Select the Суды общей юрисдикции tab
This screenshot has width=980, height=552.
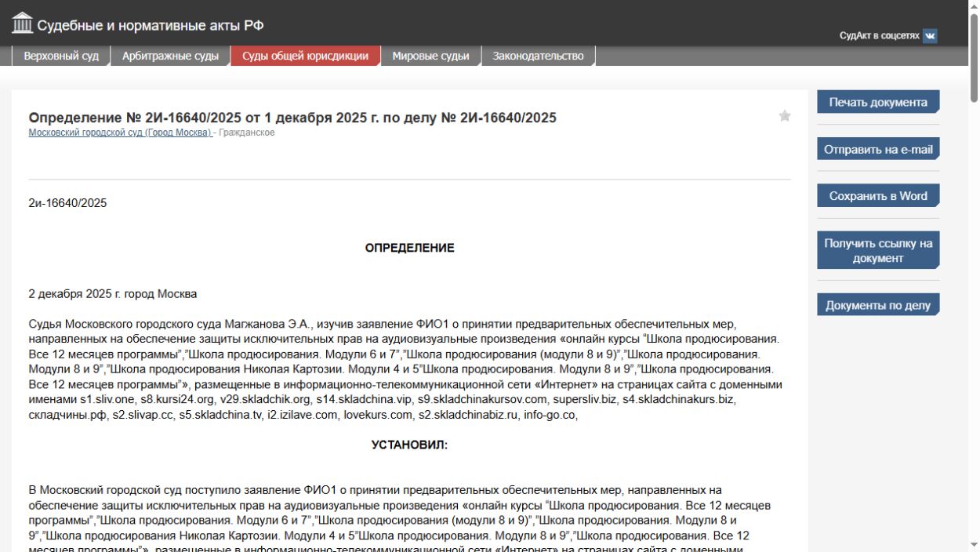(x=305, y=56)
